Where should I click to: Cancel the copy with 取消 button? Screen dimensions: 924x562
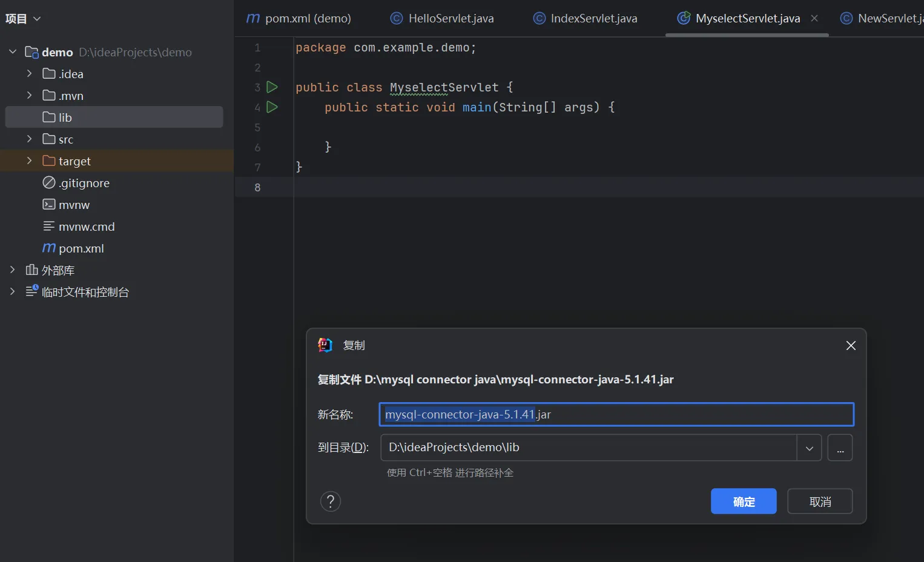(x=819, y=501)
